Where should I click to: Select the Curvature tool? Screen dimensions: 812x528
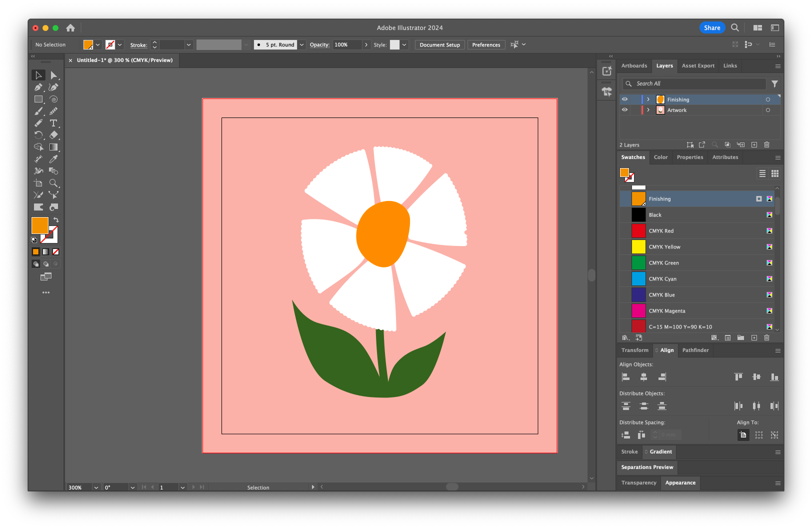53,87
